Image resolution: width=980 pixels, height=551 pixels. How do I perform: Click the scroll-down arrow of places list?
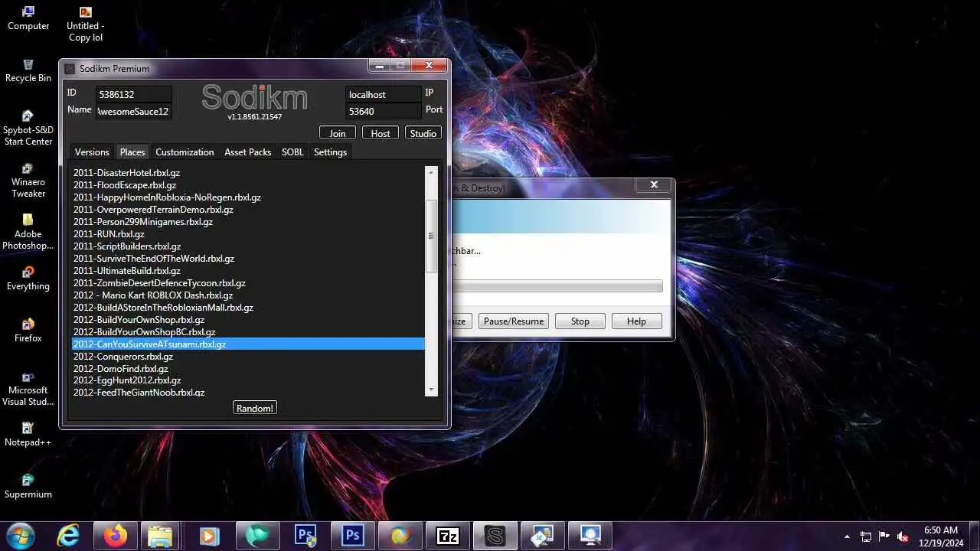coord(431,390)
